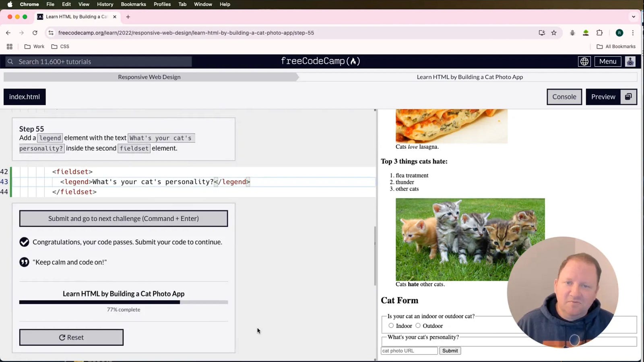Click the Submit button in cat form
The image size is (644, 362).
pyautogui.click(x=450, y=351)
